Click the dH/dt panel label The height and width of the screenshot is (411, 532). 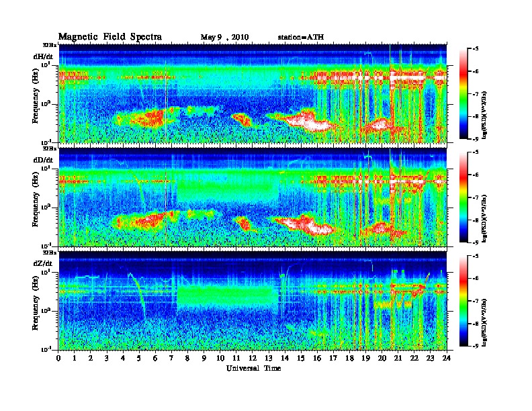coord(43,56)
